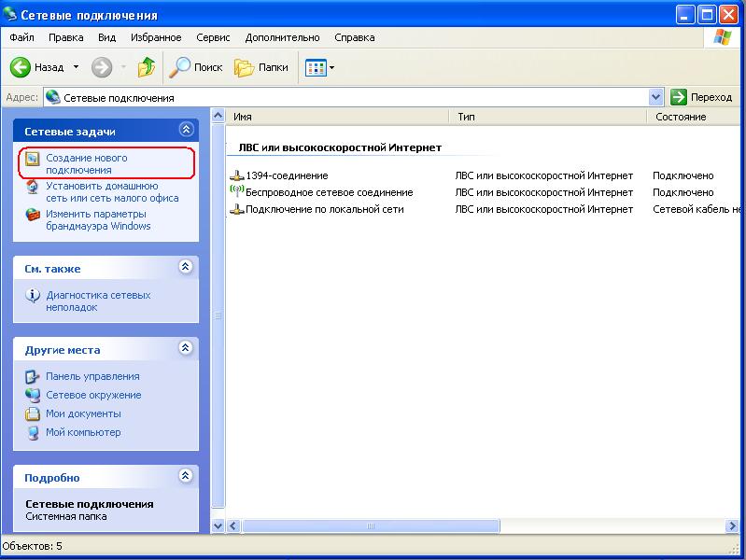746x560 pixels.
Task: Click the 1394-соединение adapter icon
Action: click(236, 175)
